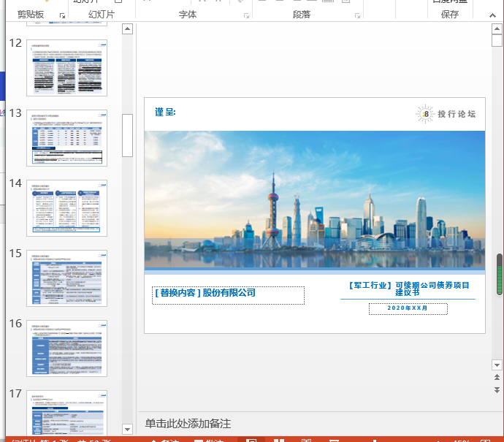This screenshot has width=504, height=442.
Task: Select slide 15 thumbnail
Action: click(x=67, y=278)
